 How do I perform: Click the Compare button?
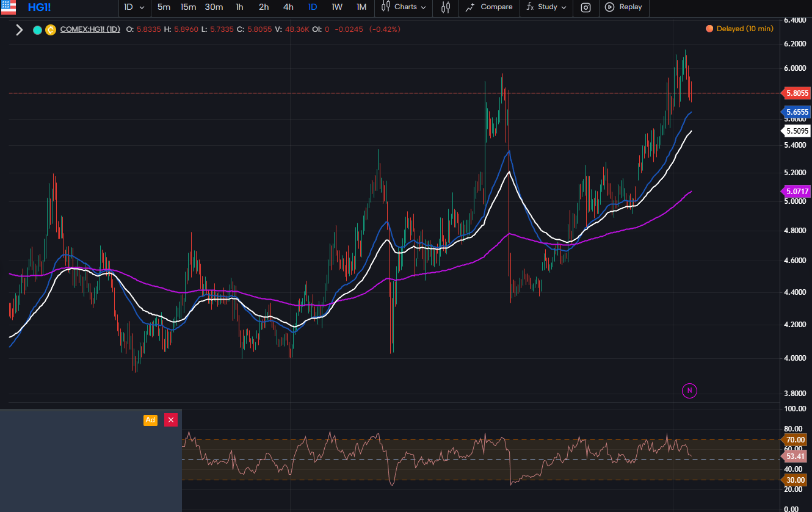tap(489, 7)
